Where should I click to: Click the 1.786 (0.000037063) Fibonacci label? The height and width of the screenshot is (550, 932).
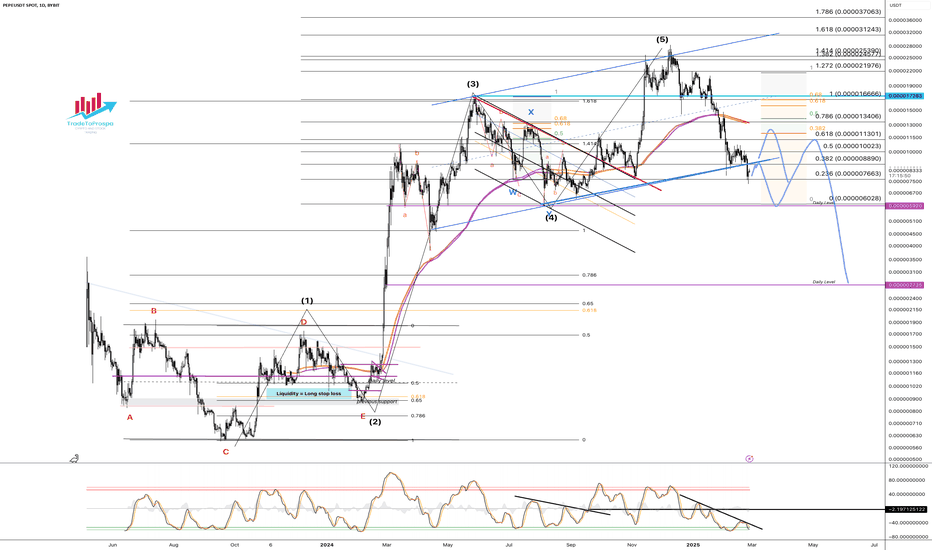[x=848, y=12]
